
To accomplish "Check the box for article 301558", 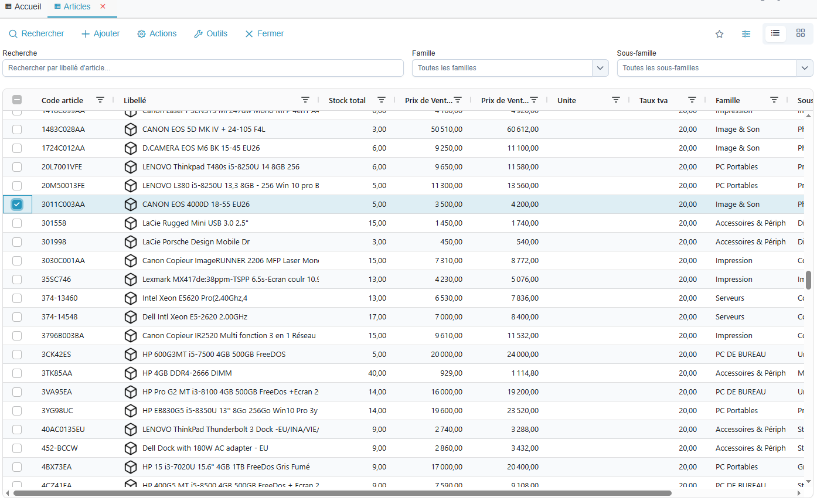I will (17, 223).
